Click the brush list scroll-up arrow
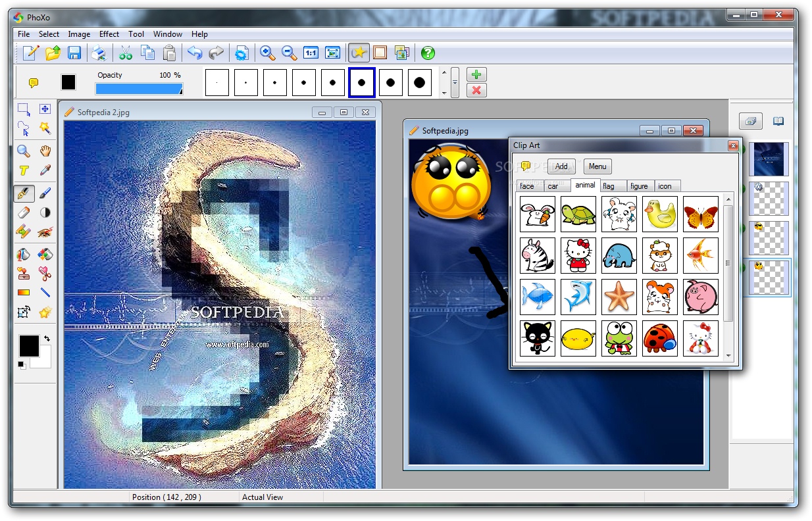The height and width of the screenshot is (521, 812). 444,73
